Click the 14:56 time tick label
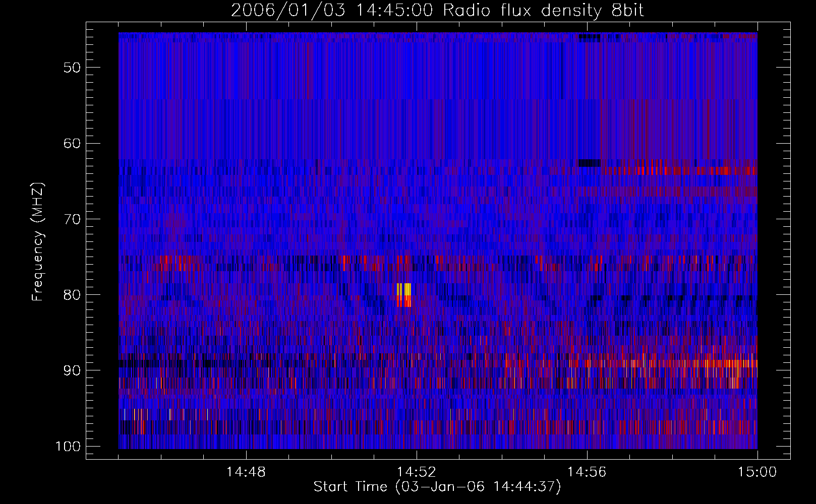Viewport: 816px width, 504px height. pyautogui.click(x=587, y=472)
